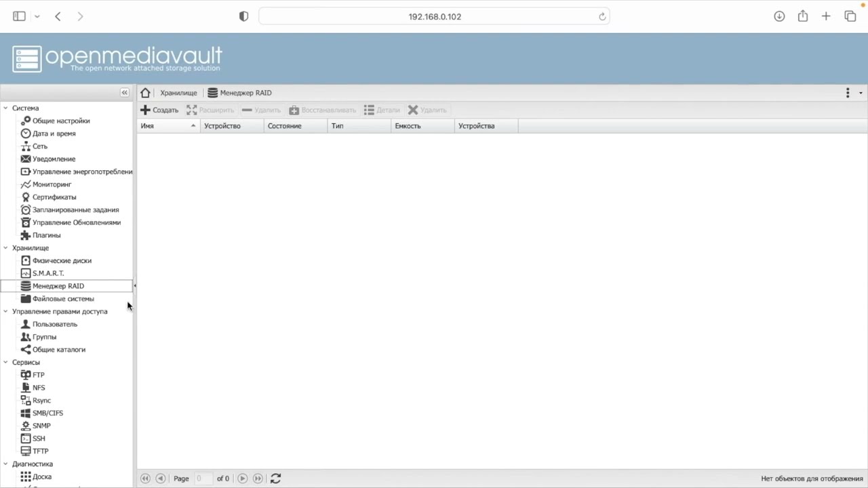The height and width of the screenshot is (488, 868).
Task: Open Safari downloads list
Action: pos(779,16)
